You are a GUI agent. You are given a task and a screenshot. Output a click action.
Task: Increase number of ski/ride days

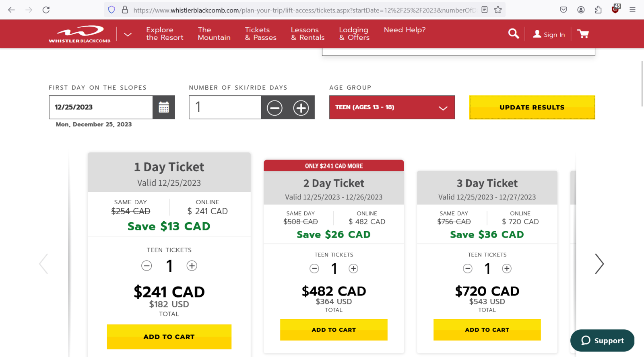point(301,108)
